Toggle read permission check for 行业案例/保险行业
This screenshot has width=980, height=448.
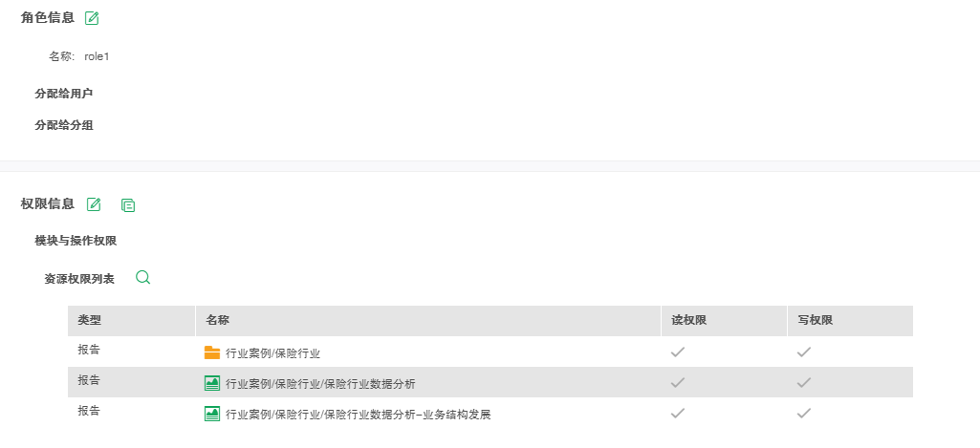(x=678, y=352)
